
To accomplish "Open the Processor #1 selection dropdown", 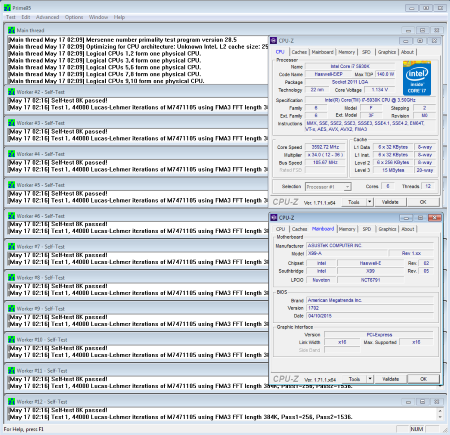I will 328,187.
